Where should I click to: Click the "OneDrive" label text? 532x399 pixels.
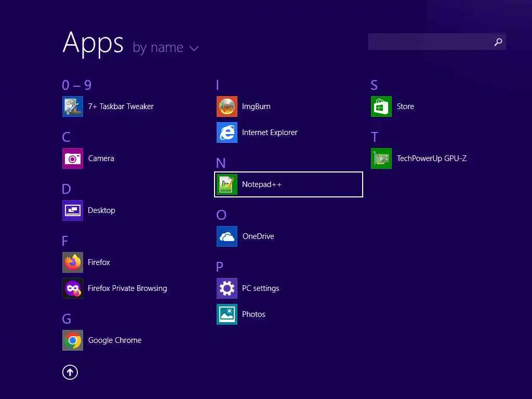(258, 236)
